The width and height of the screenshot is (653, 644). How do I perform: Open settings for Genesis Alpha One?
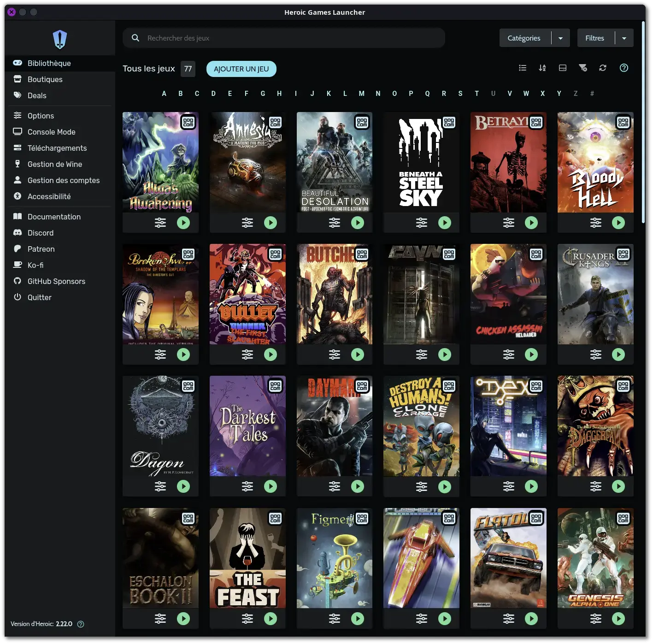tap(596, 619)
